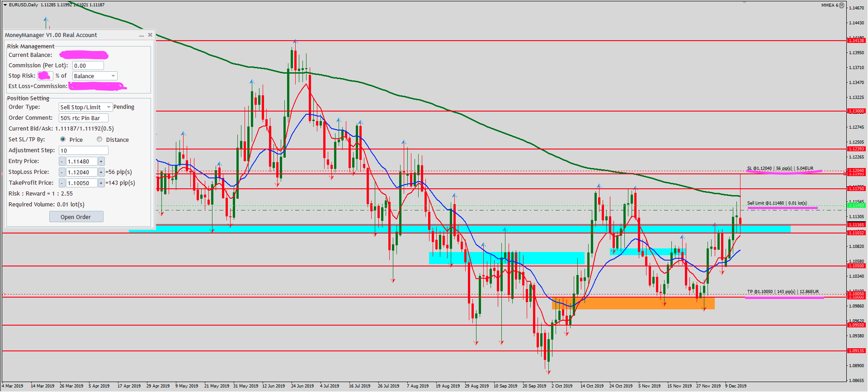Click the EURUSD,Daily chart title text
This screenshot has width=868, height=392.
[x=24, y=5]
